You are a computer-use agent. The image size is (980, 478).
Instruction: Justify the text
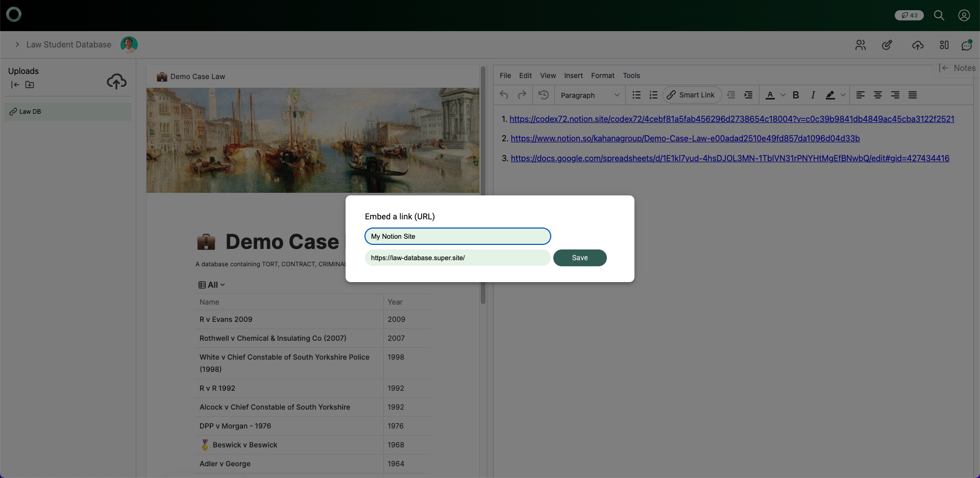913,95
